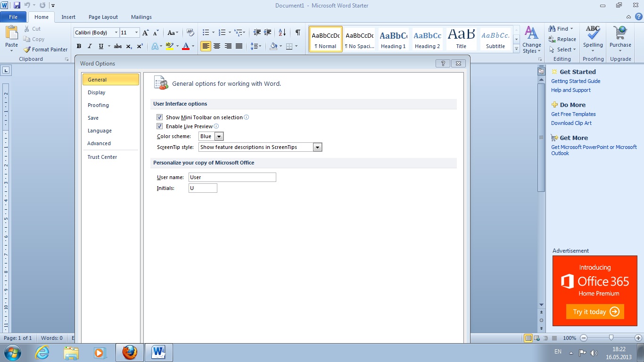This screenshot has height=362, width=644.
Task: Click the Word Options help button
Action: pyautogui.click(x=443, y=64)
